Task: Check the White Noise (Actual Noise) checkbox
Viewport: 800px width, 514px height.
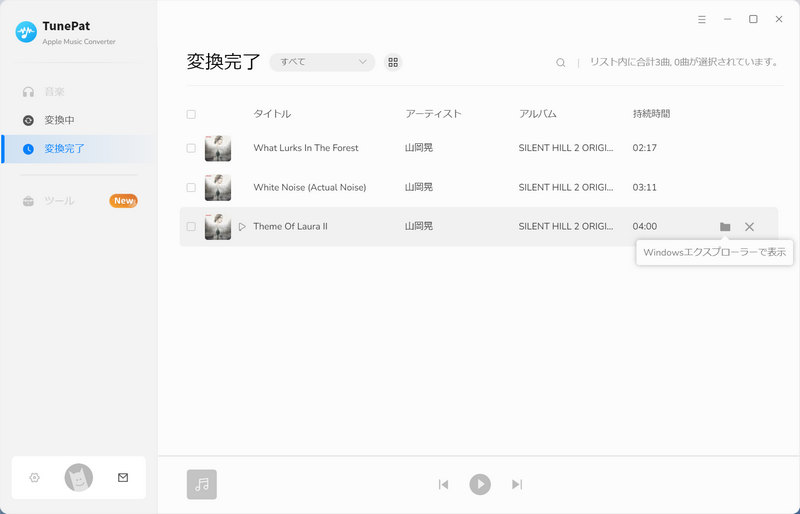Action: click(x=191, y=187)
